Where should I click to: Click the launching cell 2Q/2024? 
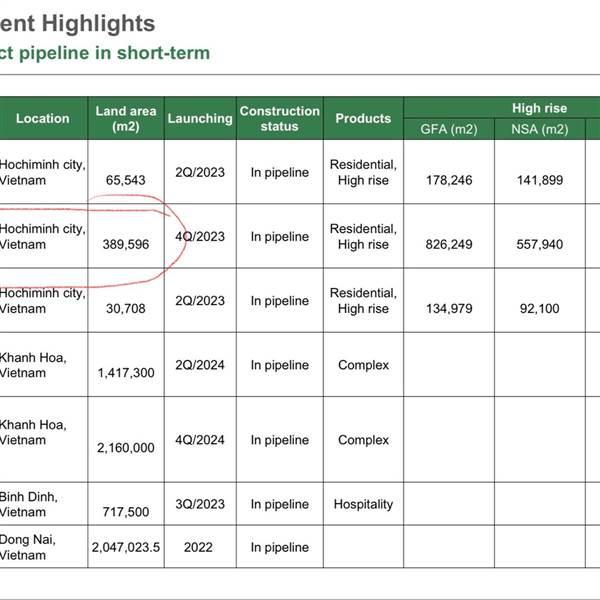(200, 365)
